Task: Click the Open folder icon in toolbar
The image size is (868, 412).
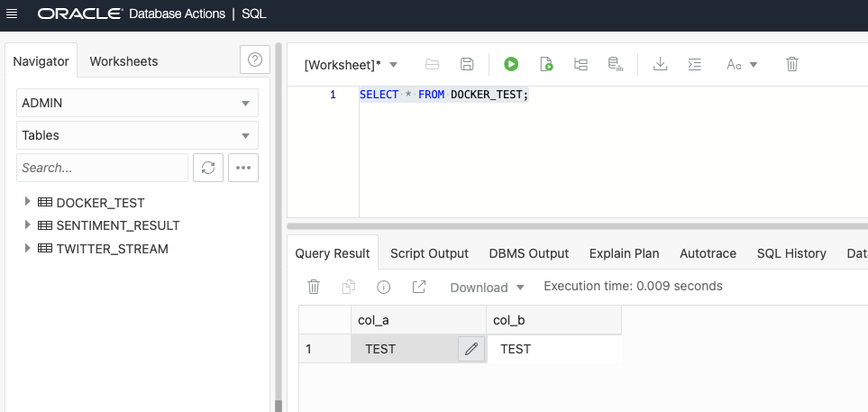Action: (432, 64)
